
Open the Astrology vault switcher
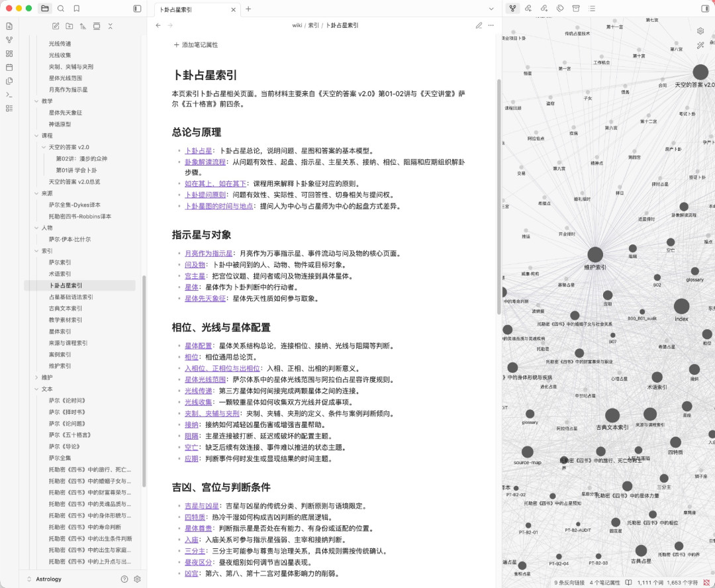pyautogui.click(x=45, y=579)
